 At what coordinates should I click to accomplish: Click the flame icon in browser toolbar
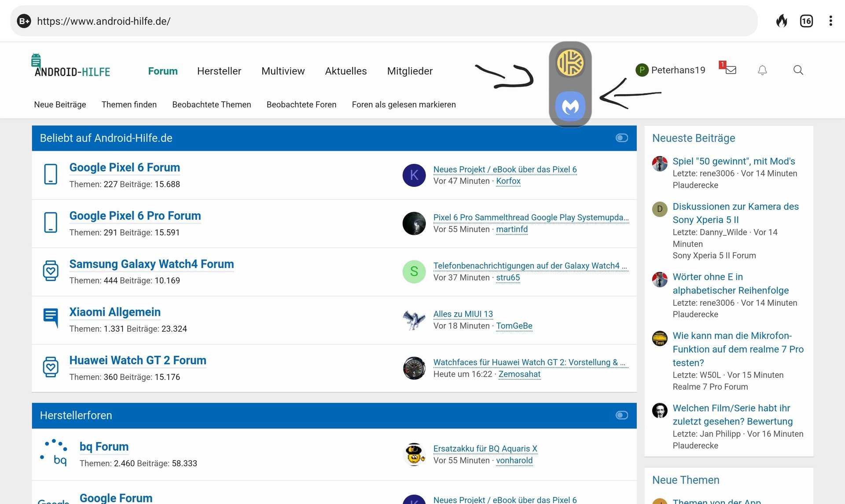click(782, 21)
